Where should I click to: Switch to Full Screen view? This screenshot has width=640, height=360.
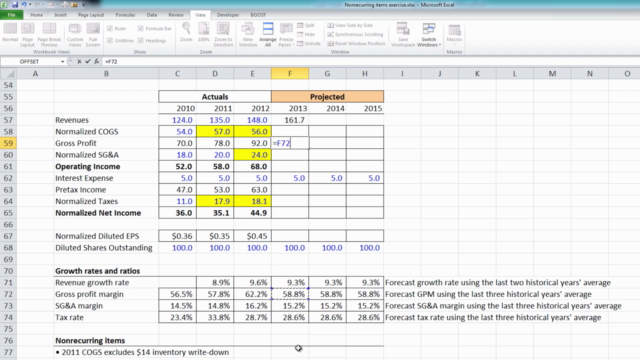pos(93,34)
